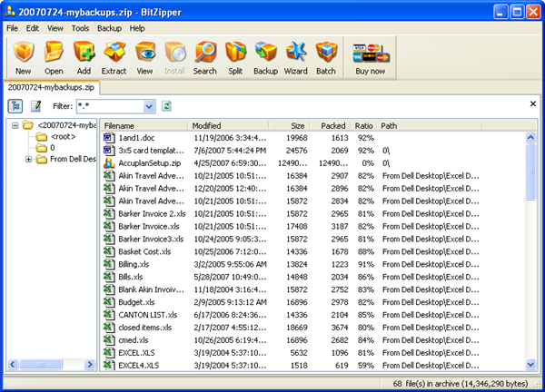Image resolution: width=545 pixels, height=392 pixels.
Task: Select Billing.xls in the list
Action: (313, 264)
